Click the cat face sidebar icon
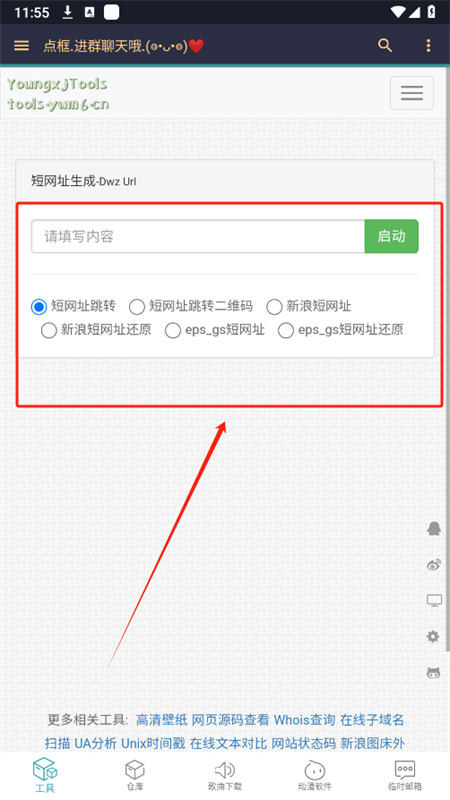Image resolution: width=450 pixels, height=800 pixels. [x=434, y=673]
